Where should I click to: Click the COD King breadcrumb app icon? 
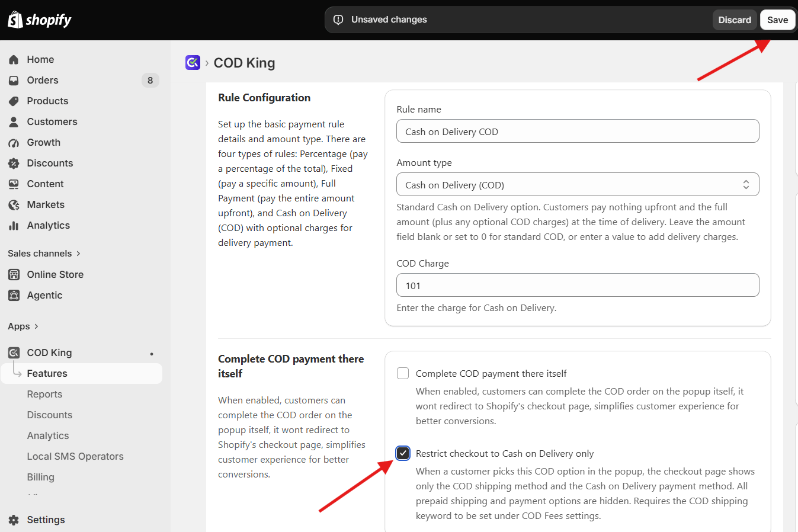[193, 62]
